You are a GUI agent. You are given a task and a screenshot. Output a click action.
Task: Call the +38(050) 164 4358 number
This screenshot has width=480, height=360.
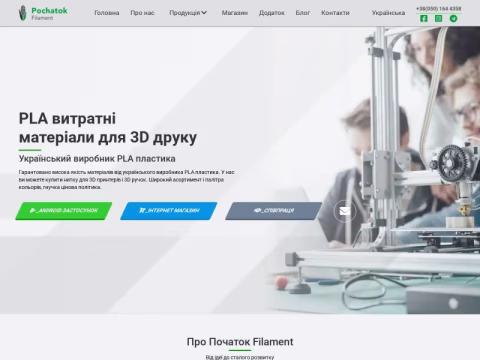tap(438, 8)
